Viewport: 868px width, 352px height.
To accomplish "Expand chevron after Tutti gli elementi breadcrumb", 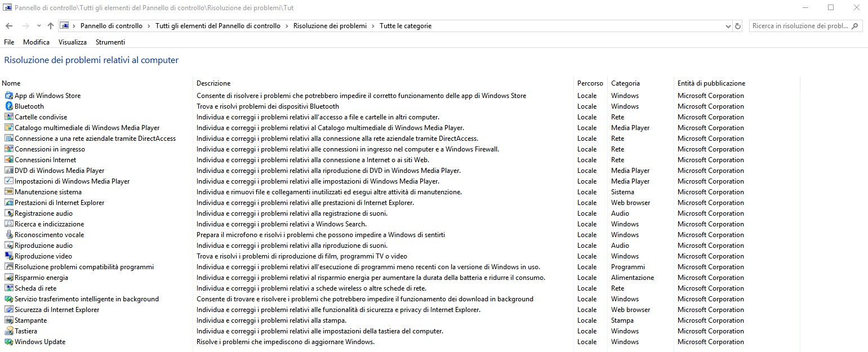I will click(x=287, y=26).
